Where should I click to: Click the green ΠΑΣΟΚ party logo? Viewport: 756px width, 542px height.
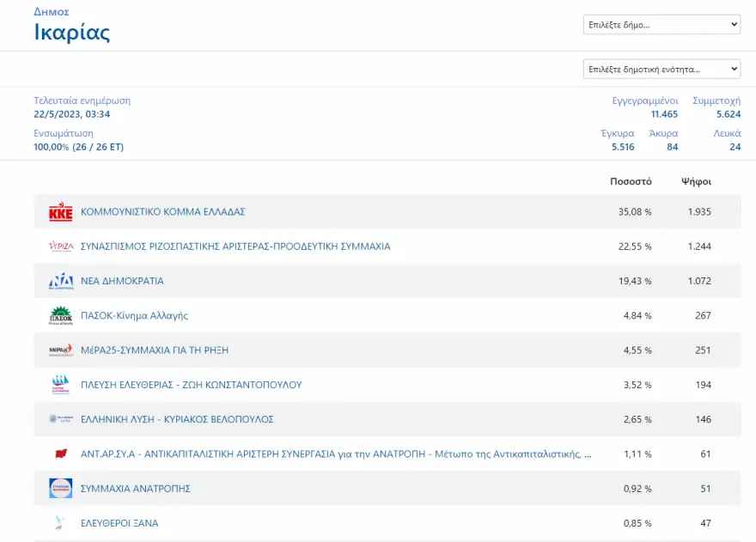[x=61, y=316]
